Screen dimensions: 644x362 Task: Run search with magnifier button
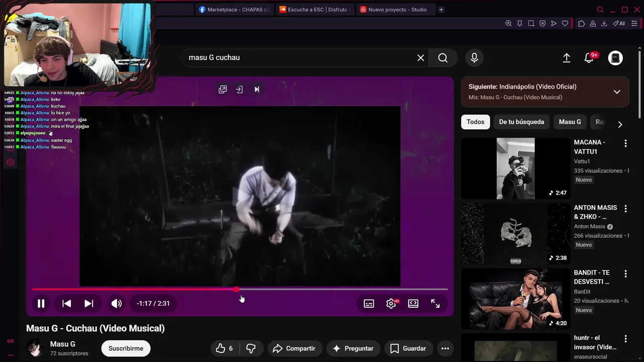(x=443, y=58)
